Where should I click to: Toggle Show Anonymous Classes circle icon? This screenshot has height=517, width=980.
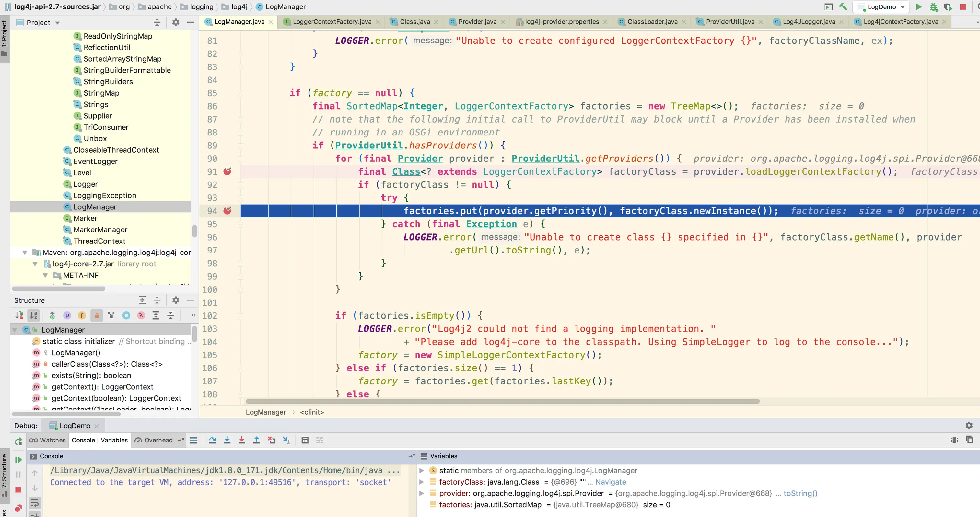(x=126, y=315)
